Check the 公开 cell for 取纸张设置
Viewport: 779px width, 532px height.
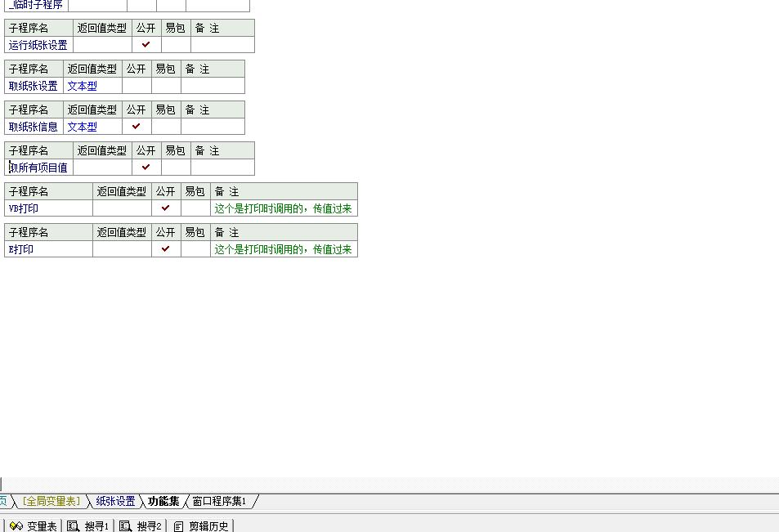click(x=137, y=86)
